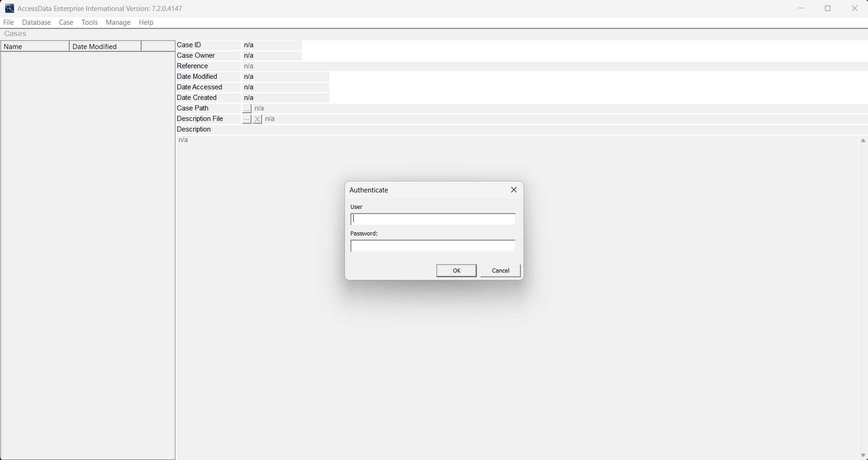This screenshot has width=868, height=460.
Task: Select the Case Path label
Action: [x=192, y=108]
